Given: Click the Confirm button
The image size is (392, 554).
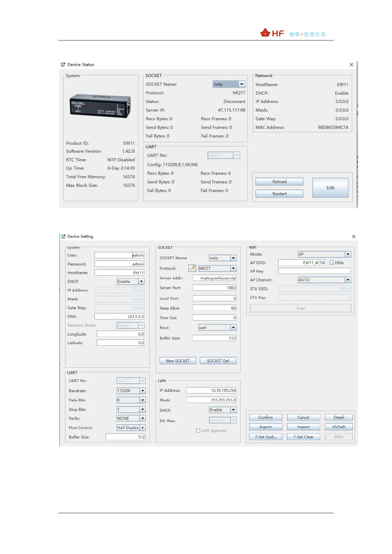Looking at the screenshot, I should [x=266, y=417].
